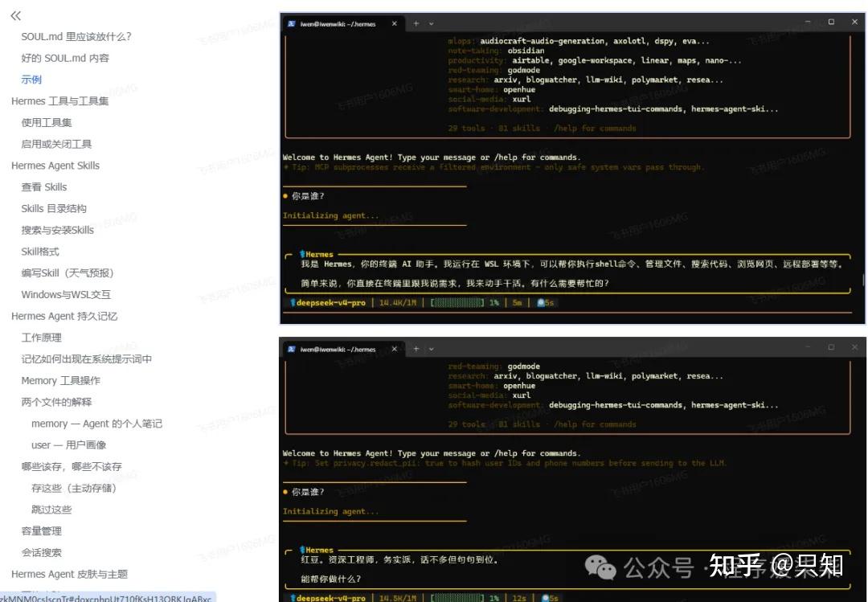Click the bottom terminal's tab icon
868x602 pixels.
tap(292, 349)
